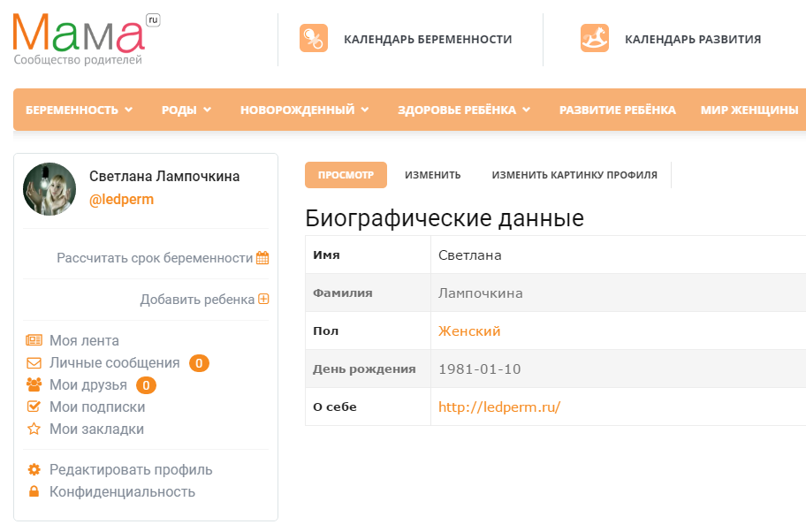Click the @ledperm username link
The image size is (806, 532).
click(122, 200)
